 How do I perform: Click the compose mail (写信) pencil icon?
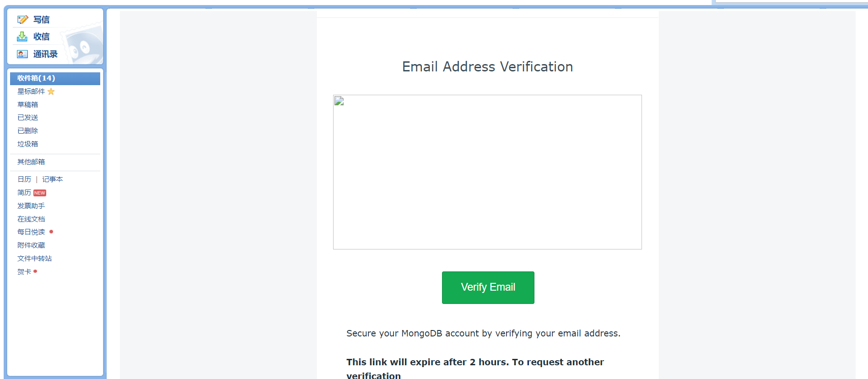22,20
